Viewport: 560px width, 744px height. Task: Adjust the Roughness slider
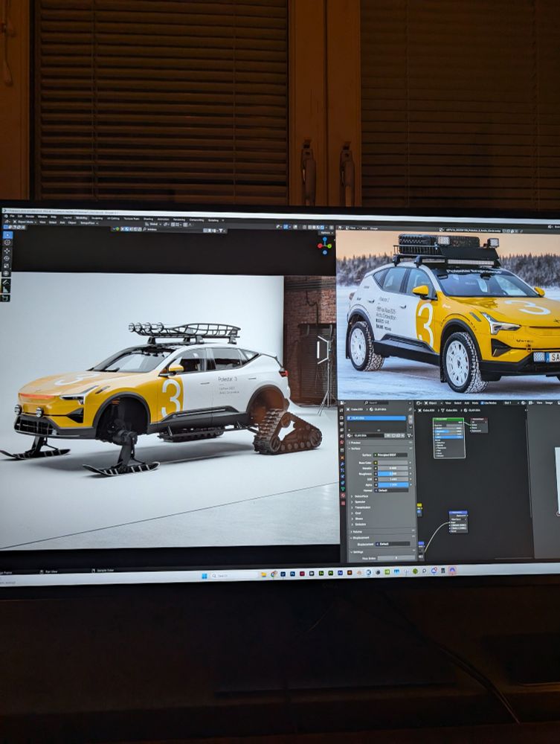point(393,474)
